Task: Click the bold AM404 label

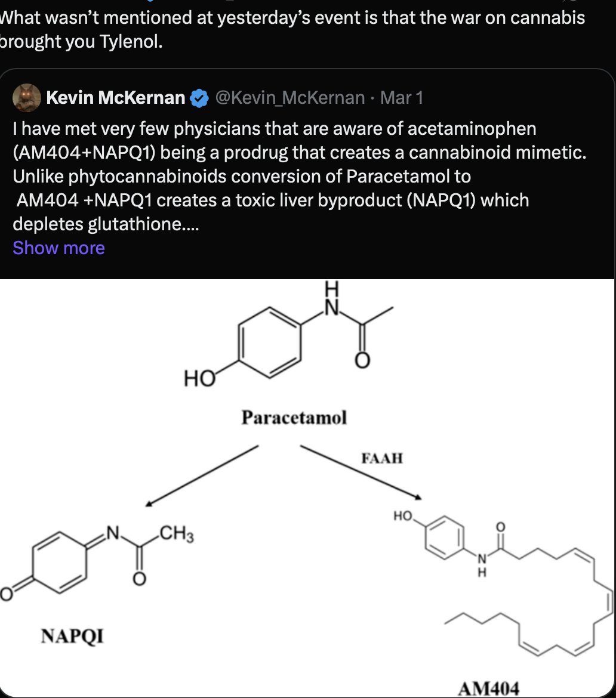Action: point(488,688)
